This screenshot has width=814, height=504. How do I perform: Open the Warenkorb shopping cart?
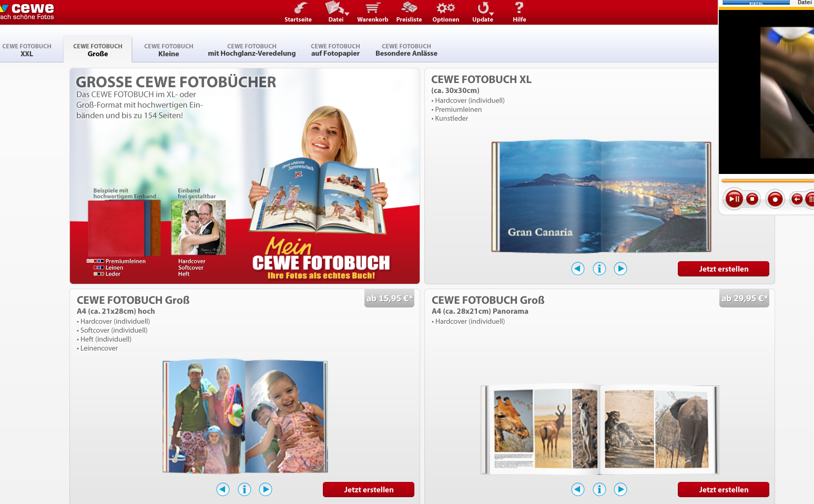tap(373, 12)
